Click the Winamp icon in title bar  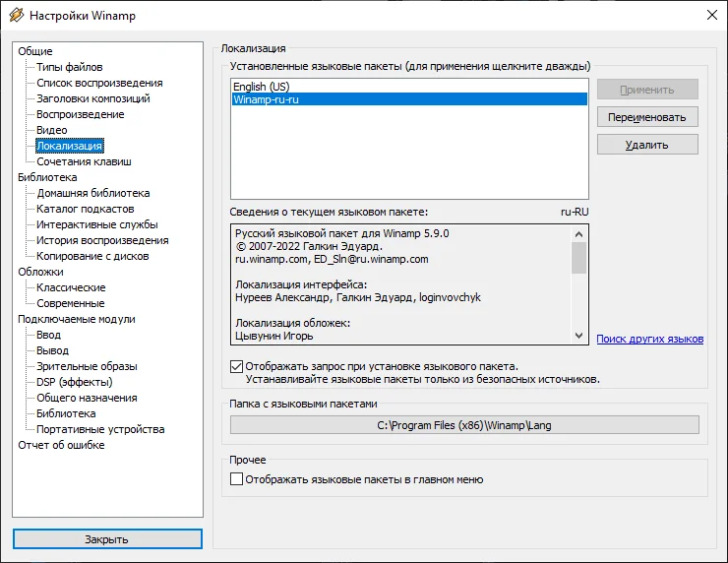tap(16, 17)
